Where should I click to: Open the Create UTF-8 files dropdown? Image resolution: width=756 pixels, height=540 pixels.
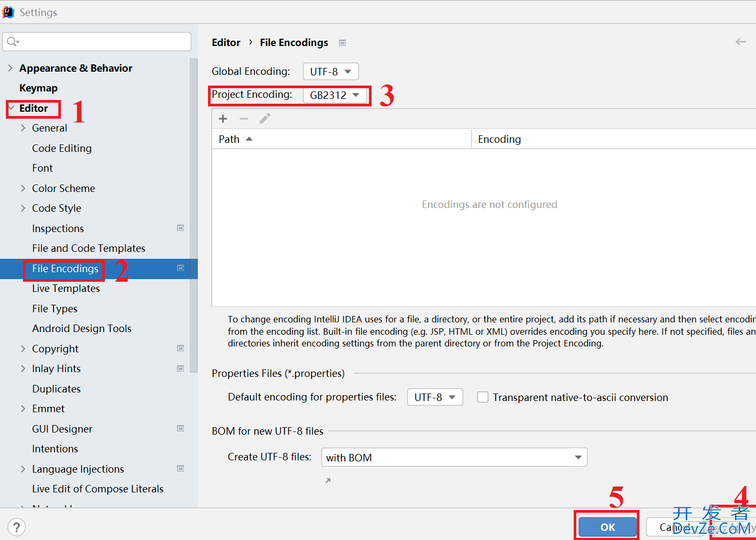tap(454, 458)
